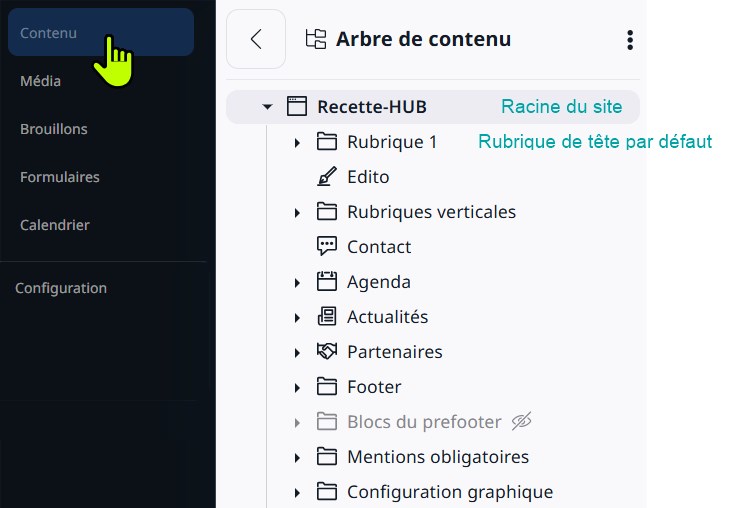Click the Rubriques verticales folder icon
Image resolution: width=753 pixels, height=508 pixels.
(327, 212)
